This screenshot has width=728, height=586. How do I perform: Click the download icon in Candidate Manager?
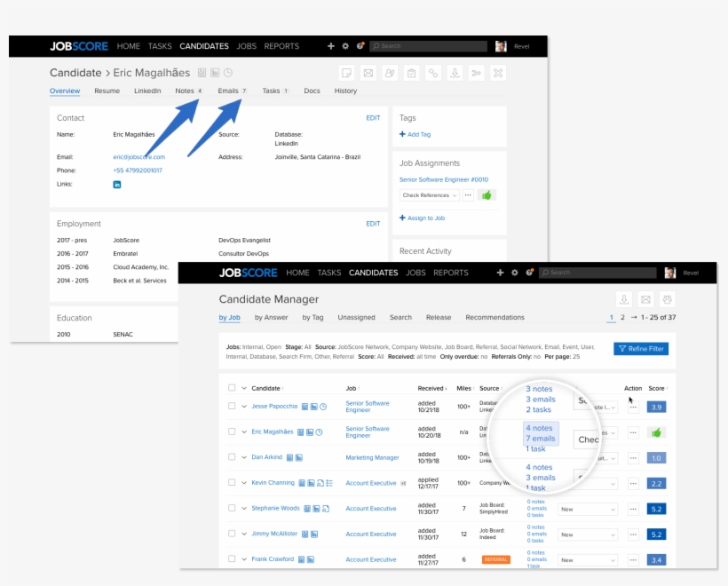(624, 299)
